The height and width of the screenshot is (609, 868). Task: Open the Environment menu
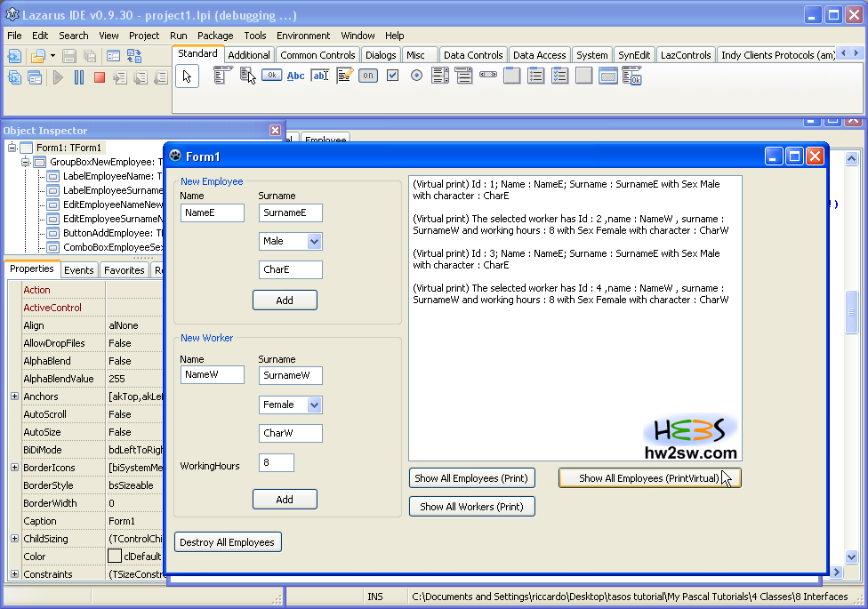(x=303, y=36)
